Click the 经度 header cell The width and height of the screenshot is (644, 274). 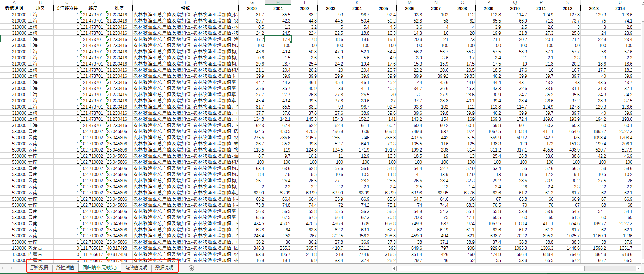point(93,8)
